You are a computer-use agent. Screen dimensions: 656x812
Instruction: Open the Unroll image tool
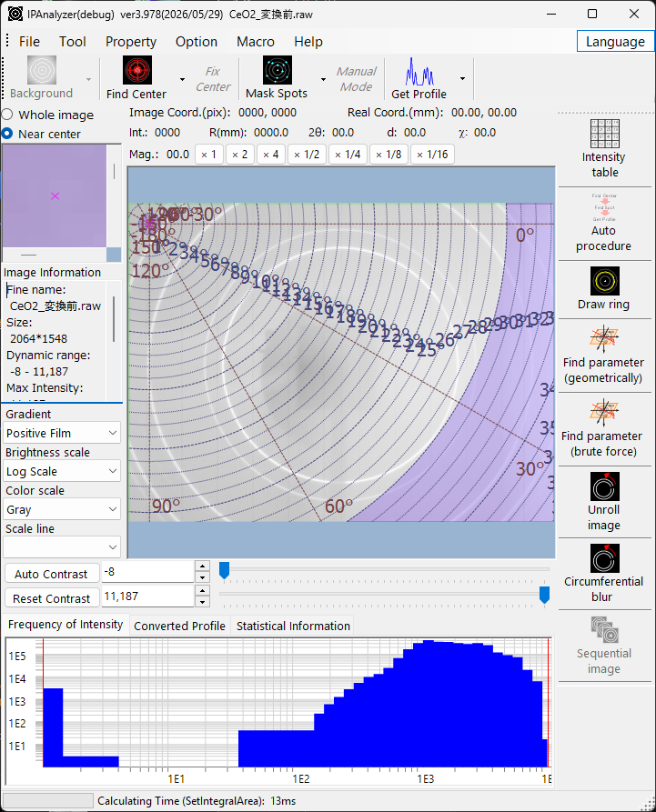[x=605, y=486]
